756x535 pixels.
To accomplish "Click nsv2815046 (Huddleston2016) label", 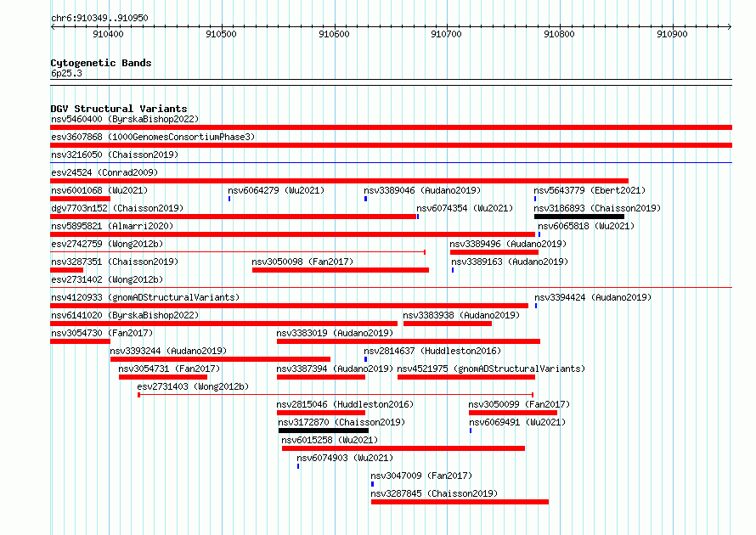I will point(345,404).
